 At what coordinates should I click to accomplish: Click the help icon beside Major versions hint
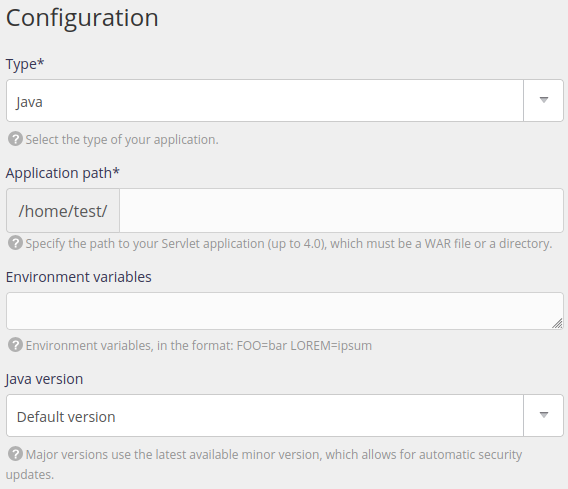(x=15, y=454)
